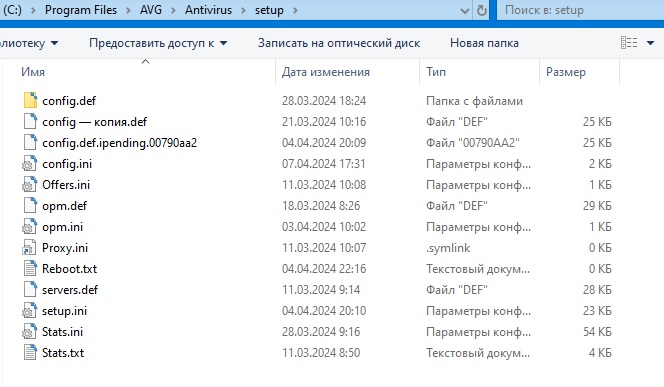
Task: Expand chevron after AVG in path
Action: pyautogui.click(x=173, y=10)
